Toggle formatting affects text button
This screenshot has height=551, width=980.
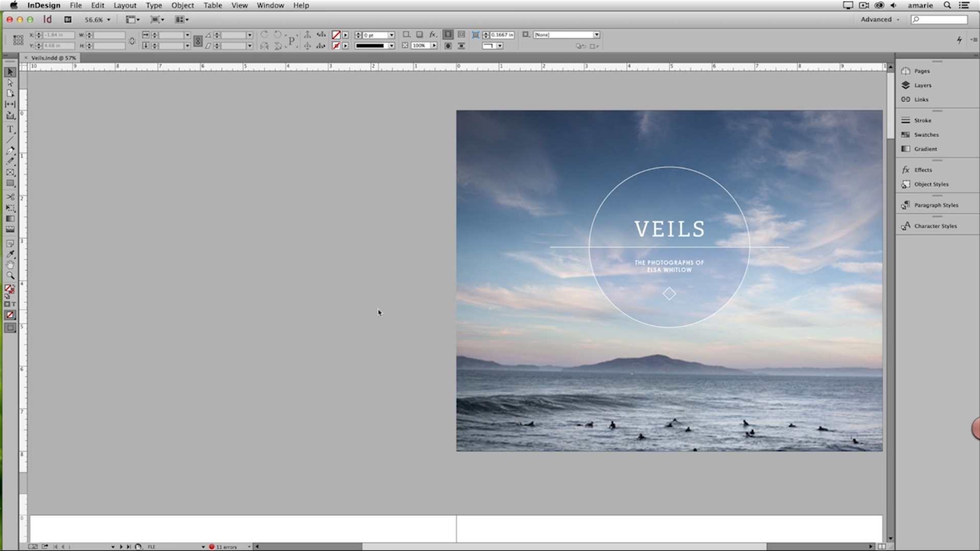(14, 304)
